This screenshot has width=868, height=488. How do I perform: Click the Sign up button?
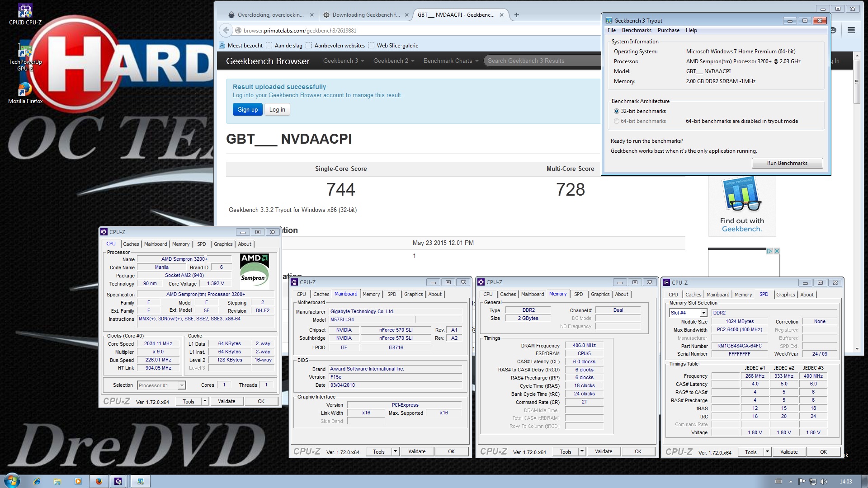(248, 109)
